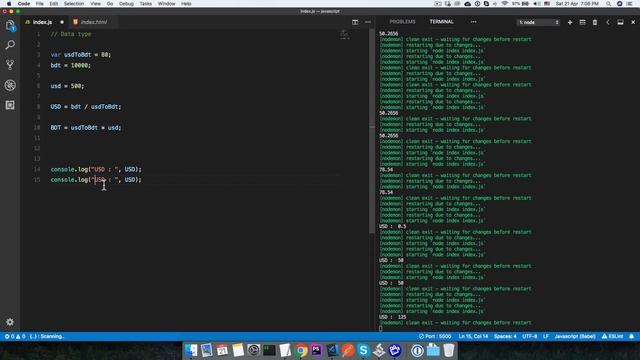
Task: Open Skype from the Dock
Action: (x=363, y=350)
